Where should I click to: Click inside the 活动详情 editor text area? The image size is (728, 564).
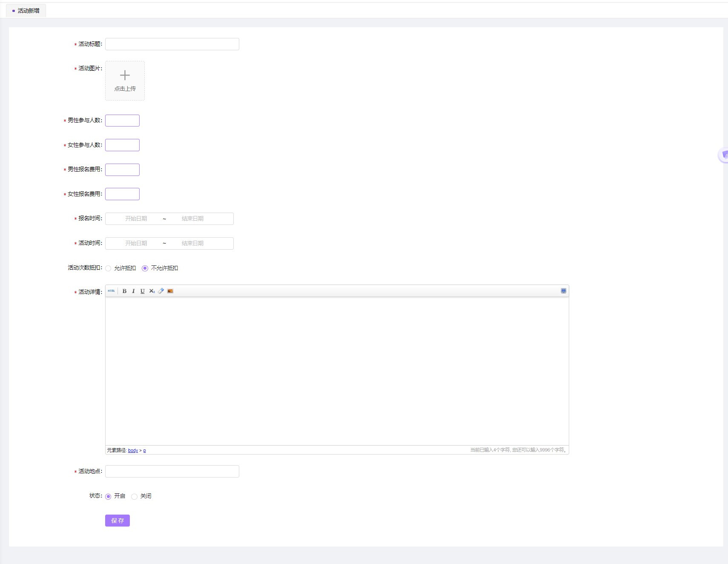[x=337, y=371]
